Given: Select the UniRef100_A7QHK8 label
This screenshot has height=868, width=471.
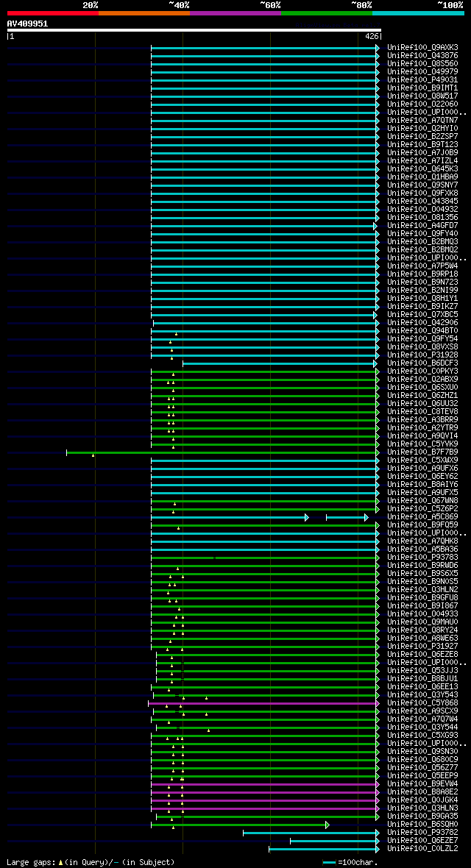Looking at the screenshot, I should tap(422, 541).
